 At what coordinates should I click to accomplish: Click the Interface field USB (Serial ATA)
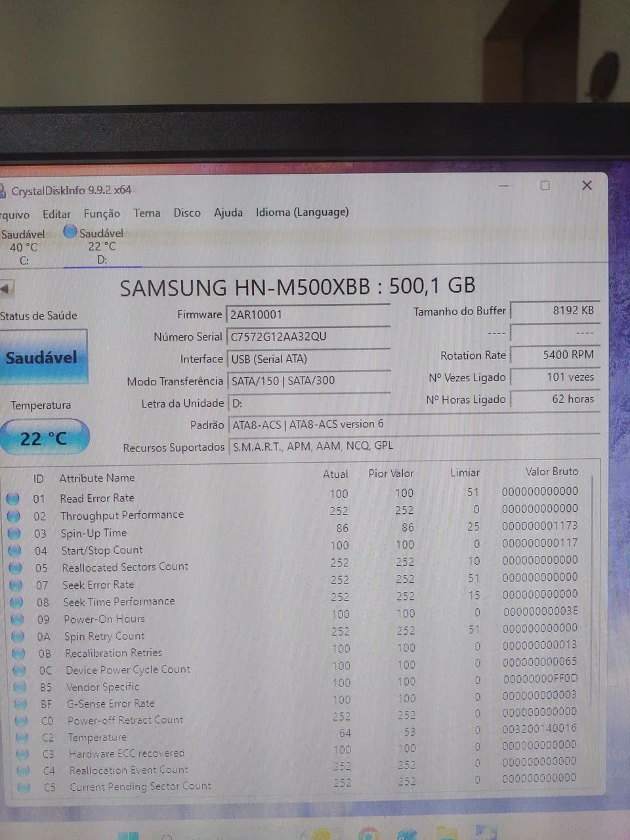point(308,359)
